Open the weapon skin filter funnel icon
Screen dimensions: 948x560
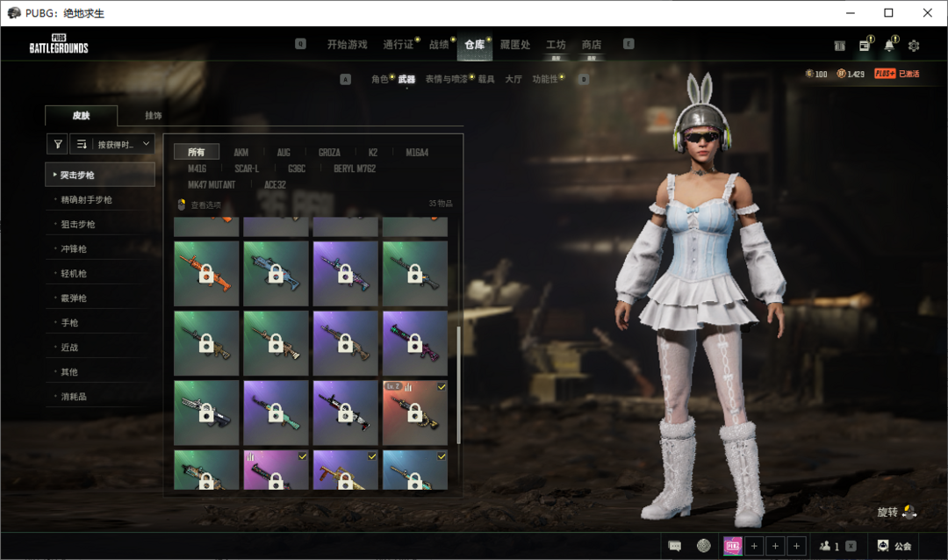(57, 144)
